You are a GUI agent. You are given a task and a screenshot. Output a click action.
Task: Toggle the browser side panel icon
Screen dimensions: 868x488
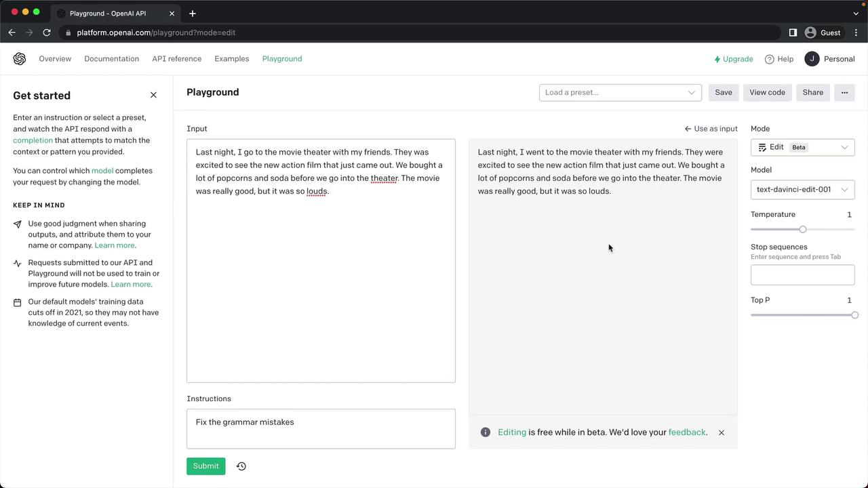(793, 33)
